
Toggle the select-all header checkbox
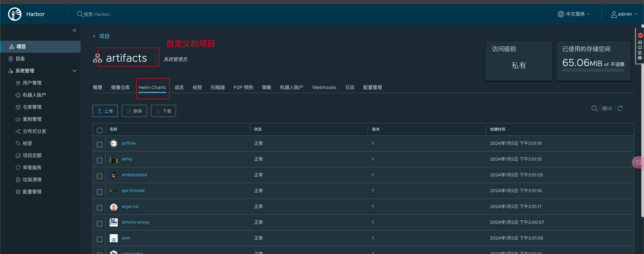[x=99, y=130]
